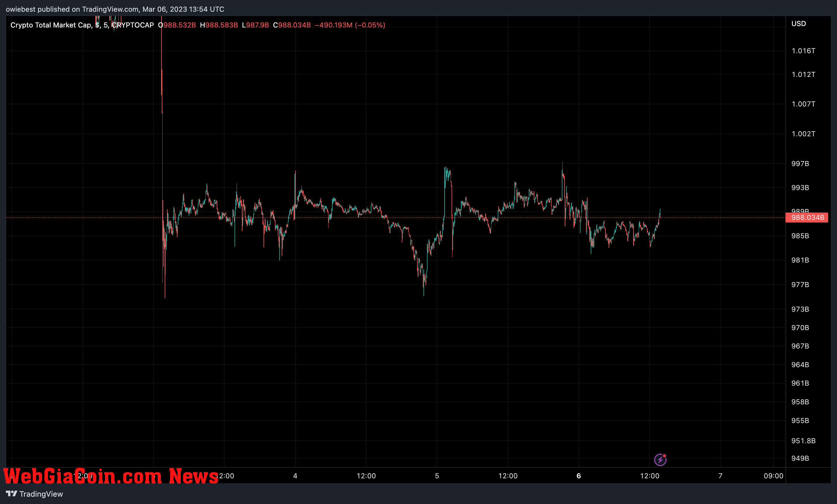Click the date 5 on time axis
This screenshot has height=504, width=837.
point(437,476)
